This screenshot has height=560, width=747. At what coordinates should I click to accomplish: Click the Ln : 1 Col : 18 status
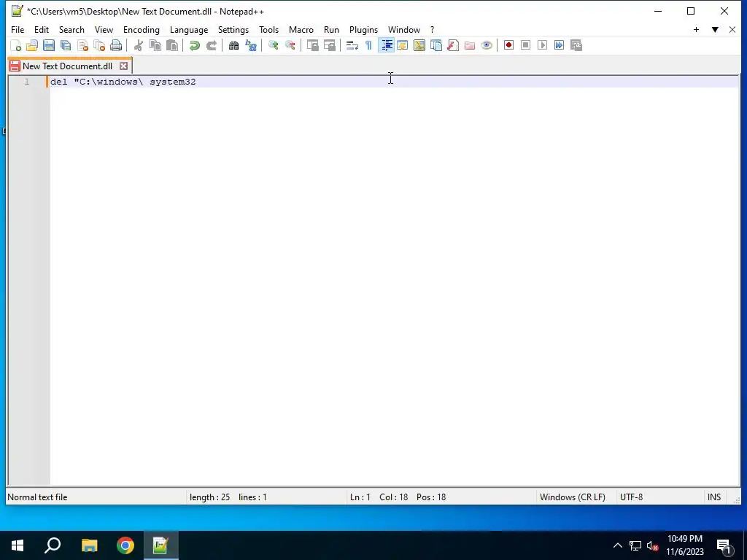pyautogui.click(x=398, y=497)
